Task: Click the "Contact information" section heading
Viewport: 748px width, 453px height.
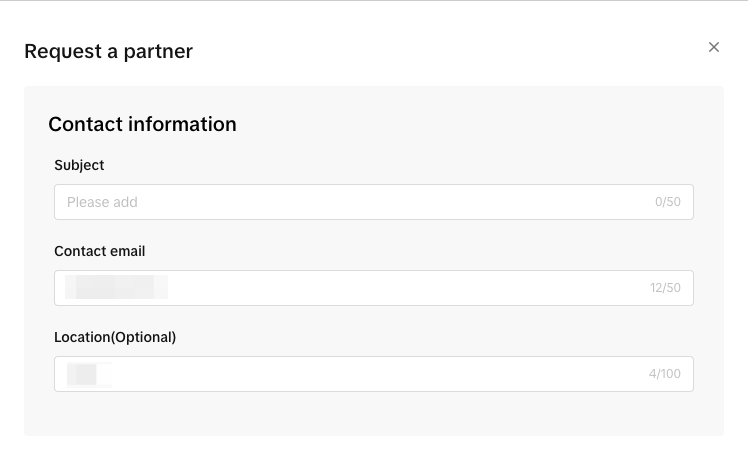Action: pyautogui.click(x=142, y=125)
